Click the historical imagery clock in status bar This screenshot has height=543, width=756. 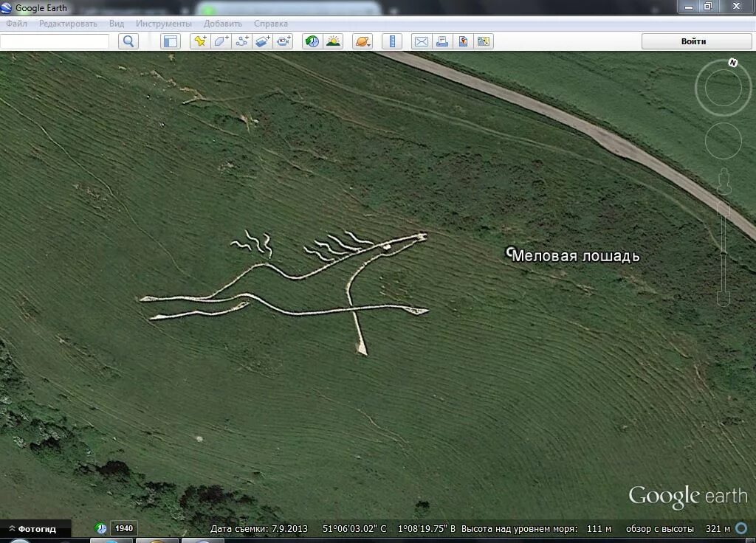click(100, 528)
